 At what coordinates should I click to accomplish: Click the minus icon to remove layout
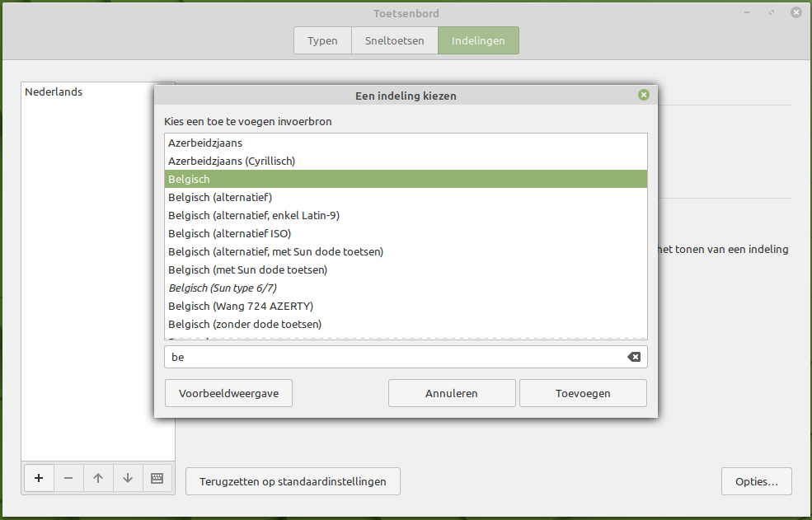pyautogui.click(x=68, y=478)
